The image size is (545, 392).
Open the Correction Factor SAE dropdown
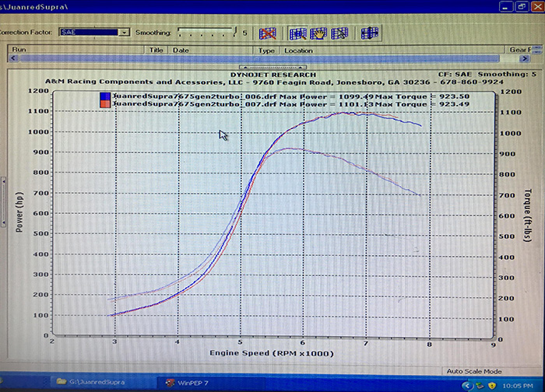(x=125, y=33)
